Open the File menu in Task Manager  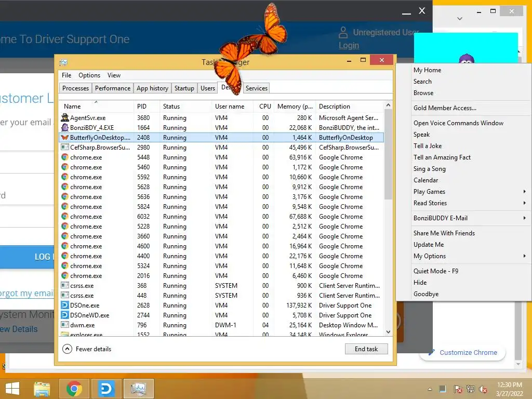pyautogui.click(x=66, y=75)
